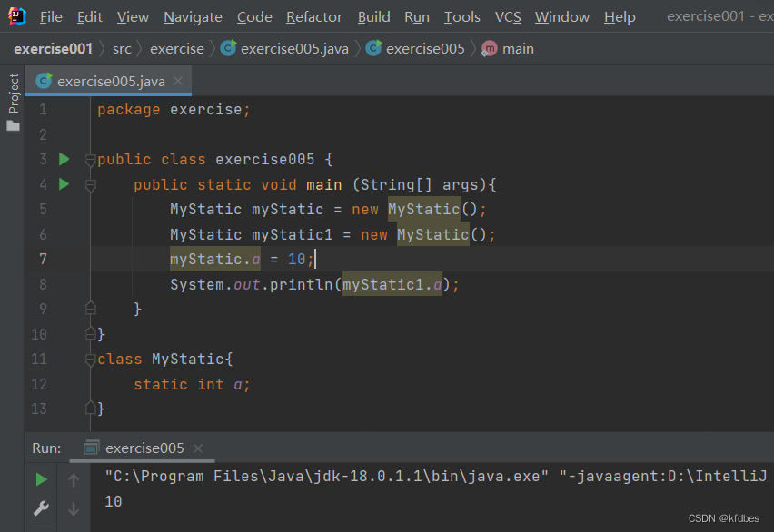774x532 pixels.
Task: Rerun exercise005 in Run panel
Action: [41, 479]
